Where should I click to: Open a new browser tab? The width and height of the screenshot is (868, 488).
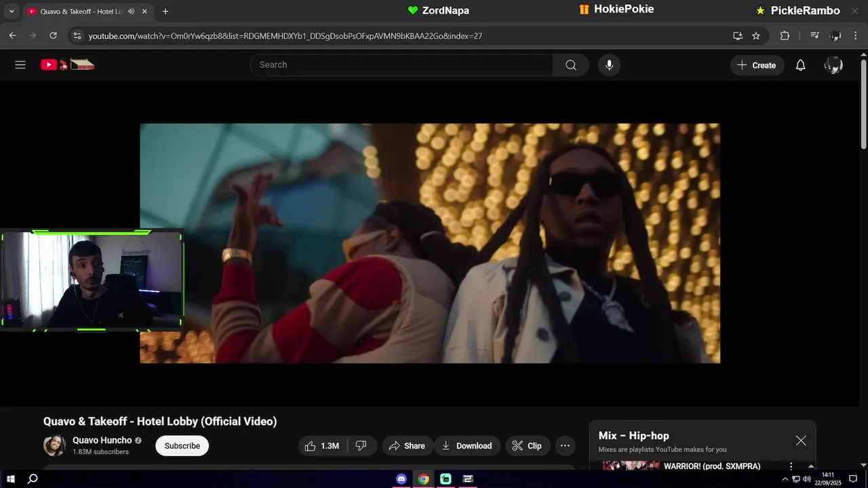[165, 12]
